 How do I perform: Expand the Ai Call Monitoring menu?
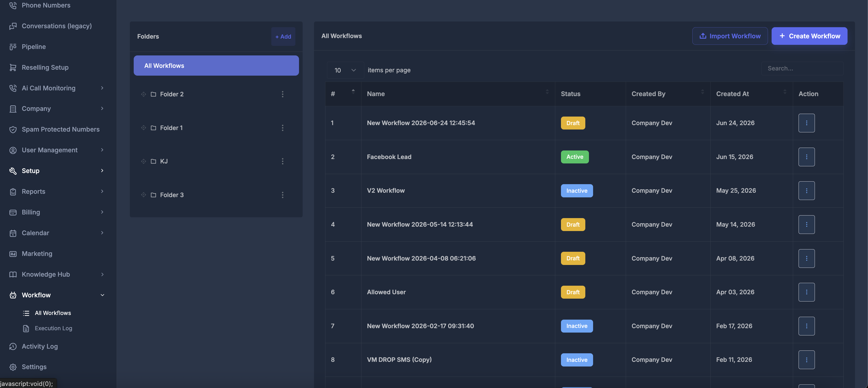[x=102, y=88]
